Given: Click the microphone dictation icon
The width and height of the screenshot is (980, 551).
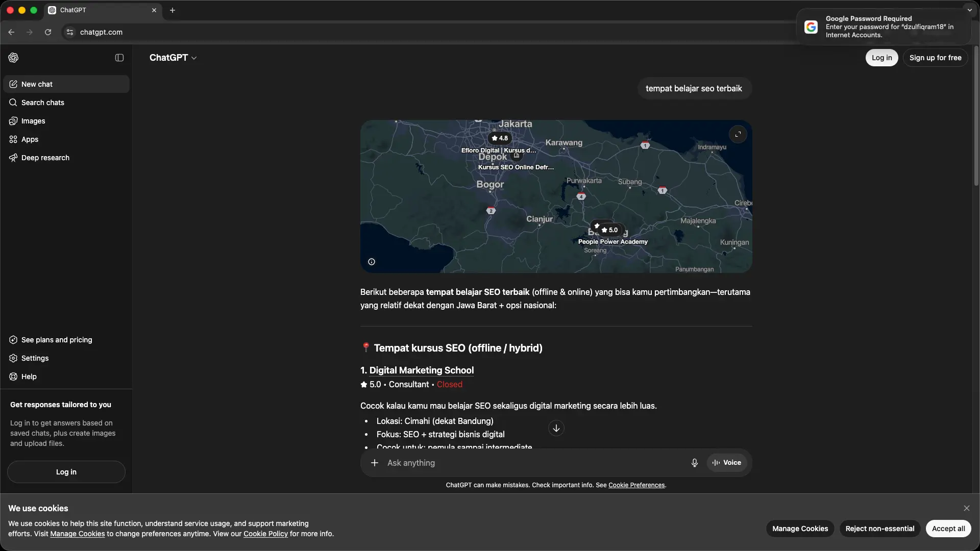Looking at the screenshot, I should 694,463.
